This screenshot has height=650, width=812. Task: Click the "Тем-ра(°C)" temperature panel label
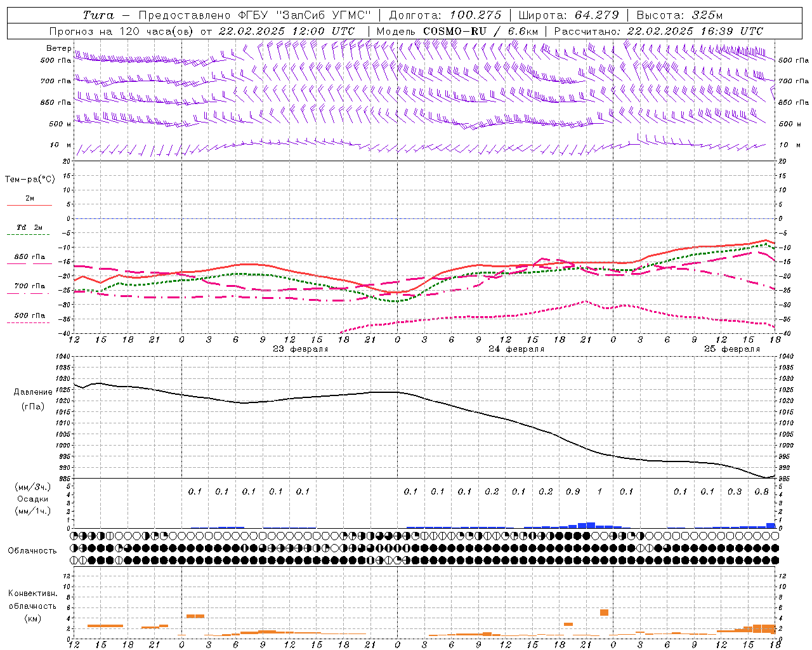pyautogui.click(x=30, y=180)
